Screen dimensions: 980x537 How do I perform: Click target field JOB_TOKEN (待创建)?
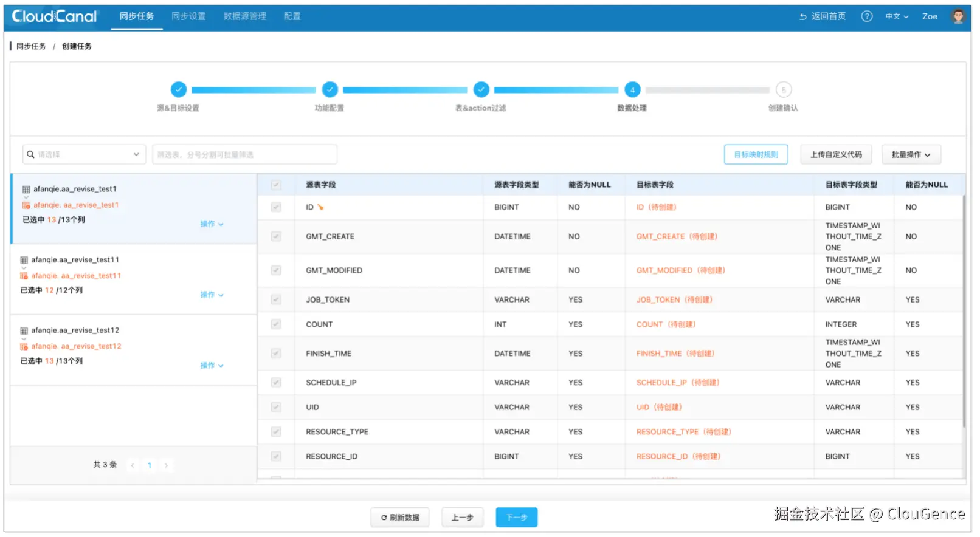tap(674, 300)
